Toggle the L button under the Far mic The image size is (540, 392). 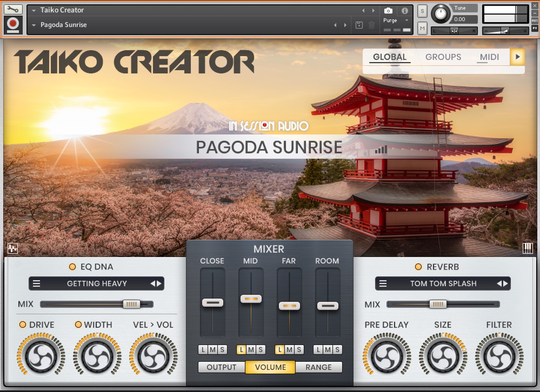(x=280, y=350)
